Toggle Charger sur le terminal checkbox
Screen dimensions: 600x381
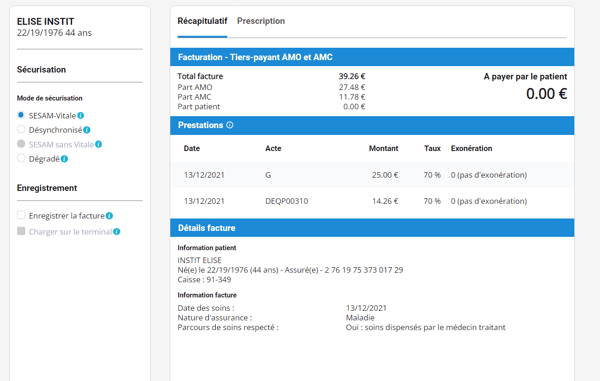(x=21, y=231)
